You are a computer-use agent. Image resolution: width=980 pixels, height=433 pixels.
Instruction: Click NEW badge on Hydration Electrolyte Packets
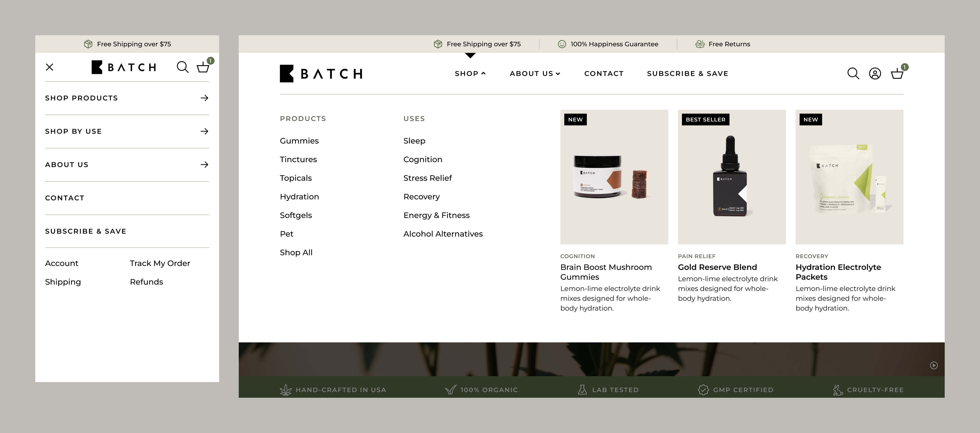tap(811, 119)
